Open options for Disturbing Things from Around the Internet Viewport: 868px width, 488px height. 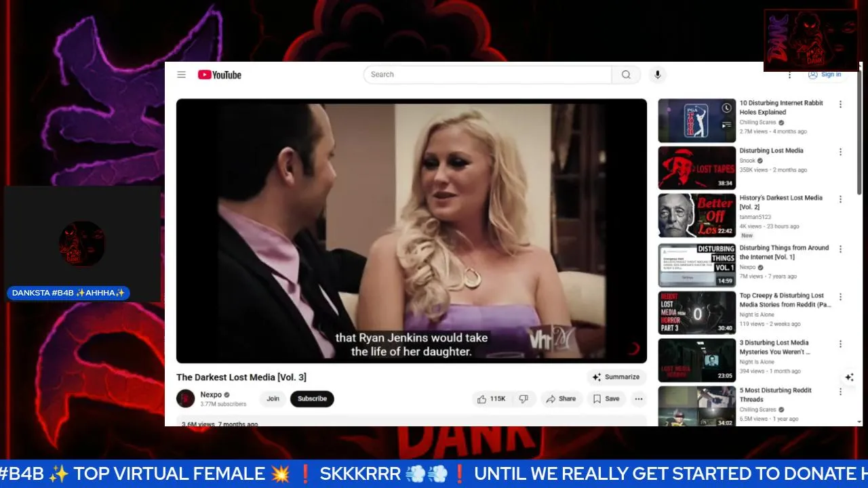(840, 249)
